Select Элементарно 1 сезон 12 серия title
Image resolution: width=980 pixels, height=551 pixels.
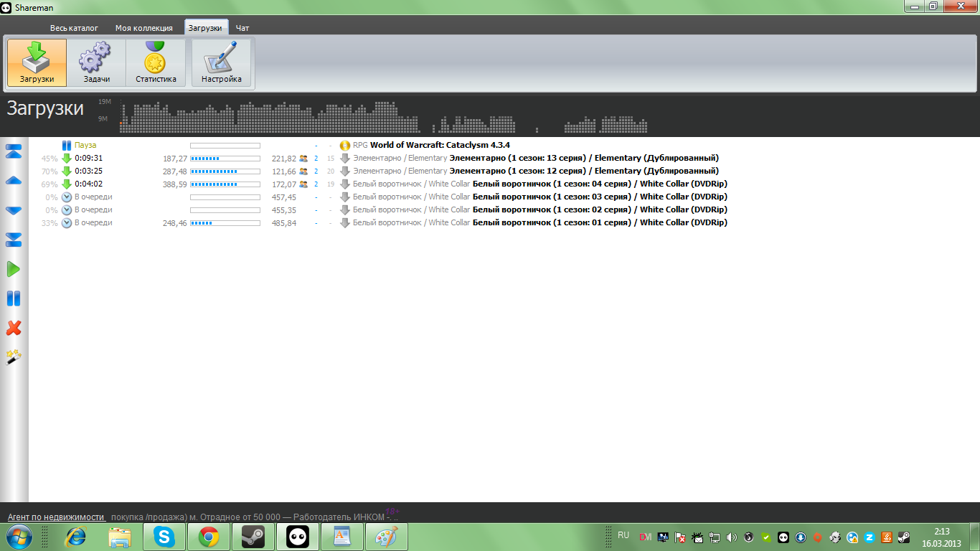pos(584,171)
